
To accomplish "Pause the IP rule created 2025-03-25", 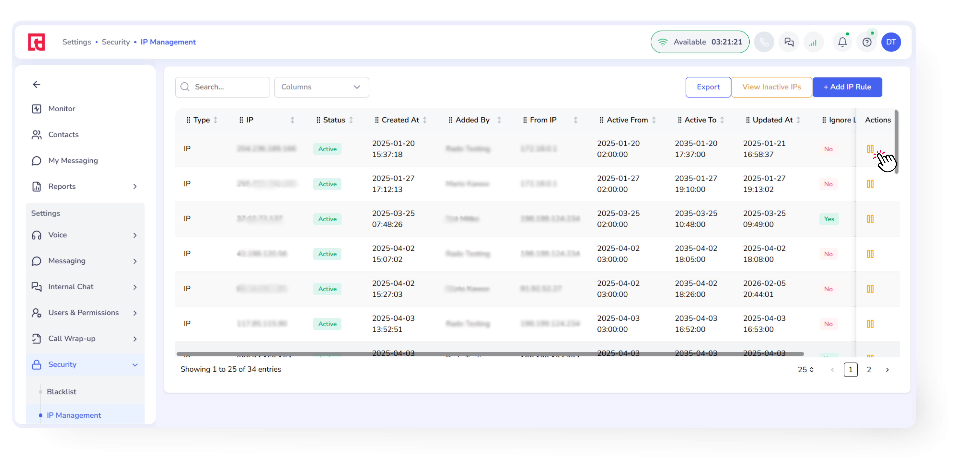I will click(870, 219).
